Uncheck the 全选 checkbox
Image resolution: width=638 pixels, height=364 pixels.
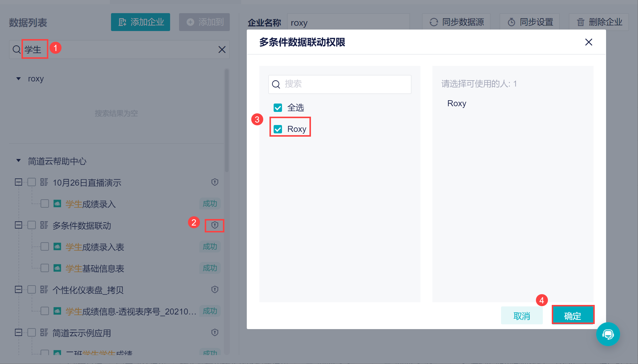[278, 108]
